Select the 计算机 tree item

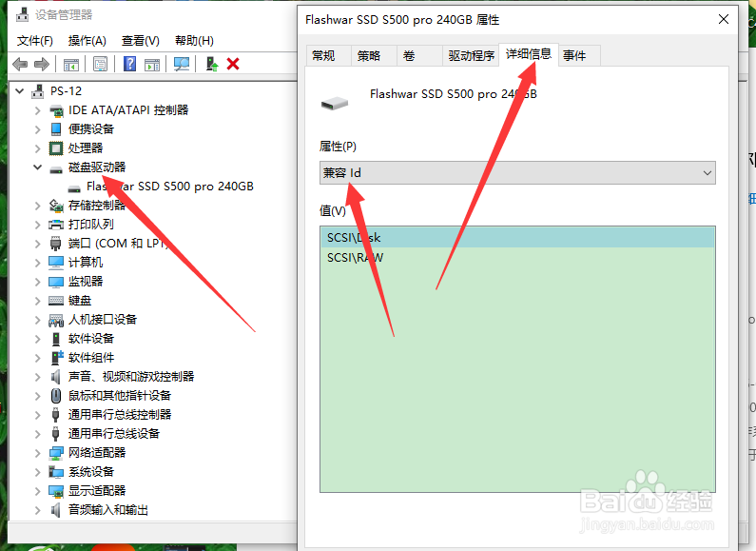point(86,263)
